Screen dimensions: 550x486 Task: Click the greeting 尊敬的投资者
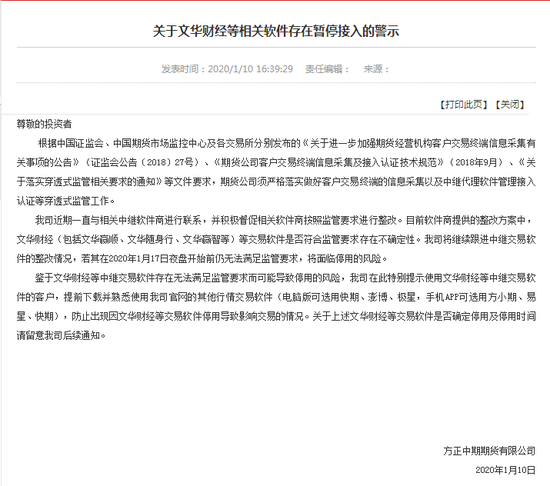coord(44,124)
